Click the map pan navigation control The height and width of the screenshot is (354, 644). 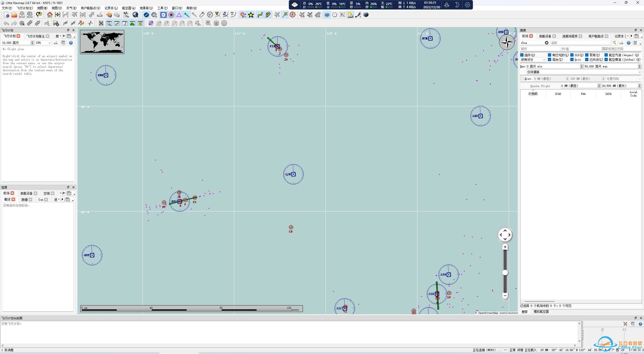pos(505,235)
